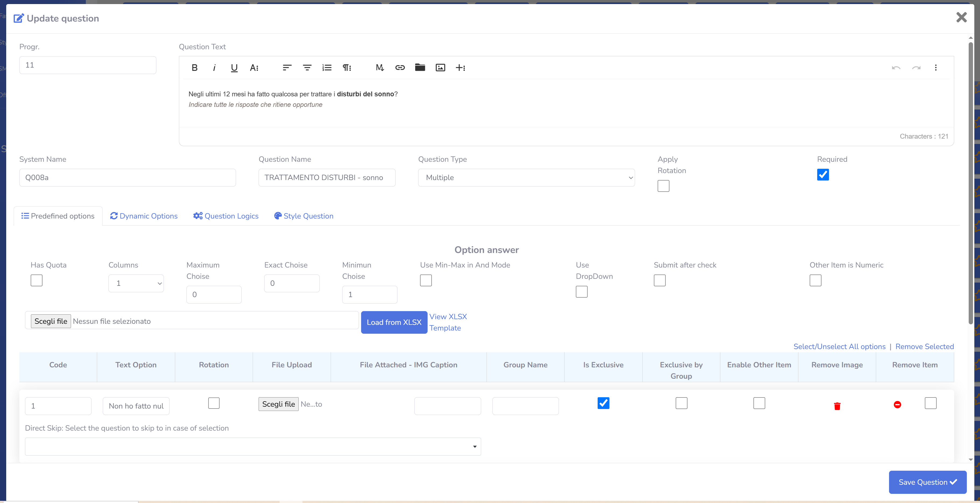This screenshot has height=503, width=980.
Task: Click the align center icon
Action: [x=307, y=68]
